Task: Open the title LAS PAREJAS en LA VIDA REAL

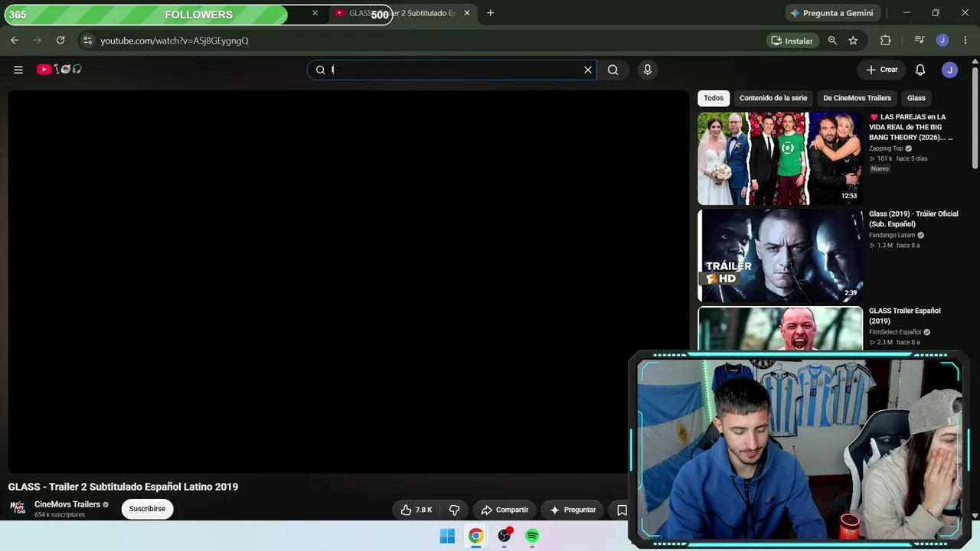Action: pyautogui.click(x=911, y=127)
